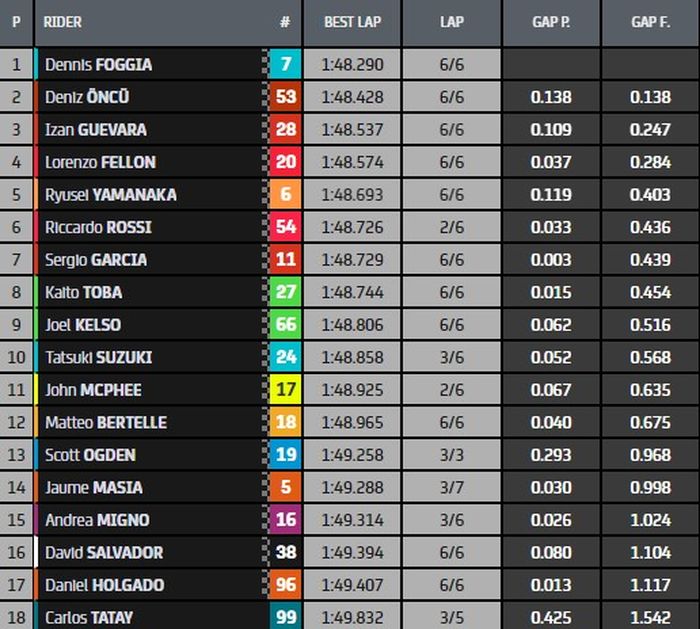Click the Lap column header
The width and height of the screenshot is (700, 629).
tap(452, 22)
